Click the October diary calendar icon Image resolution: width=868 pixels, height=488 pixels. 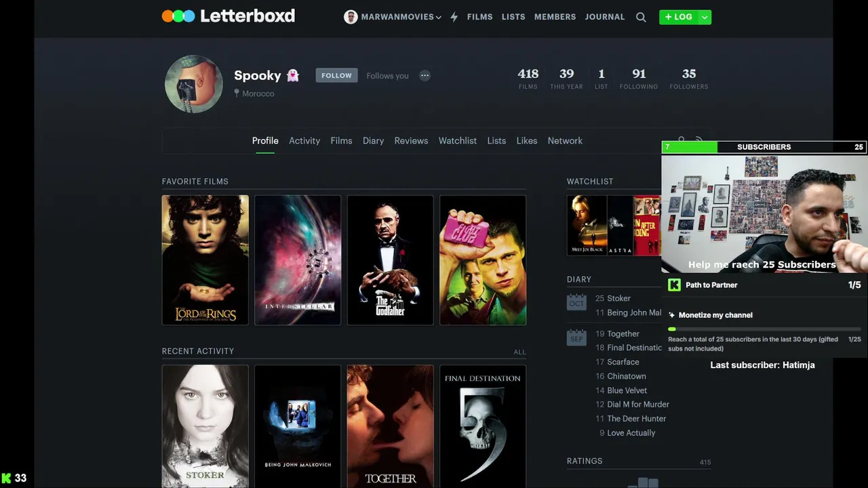(576, 302)
